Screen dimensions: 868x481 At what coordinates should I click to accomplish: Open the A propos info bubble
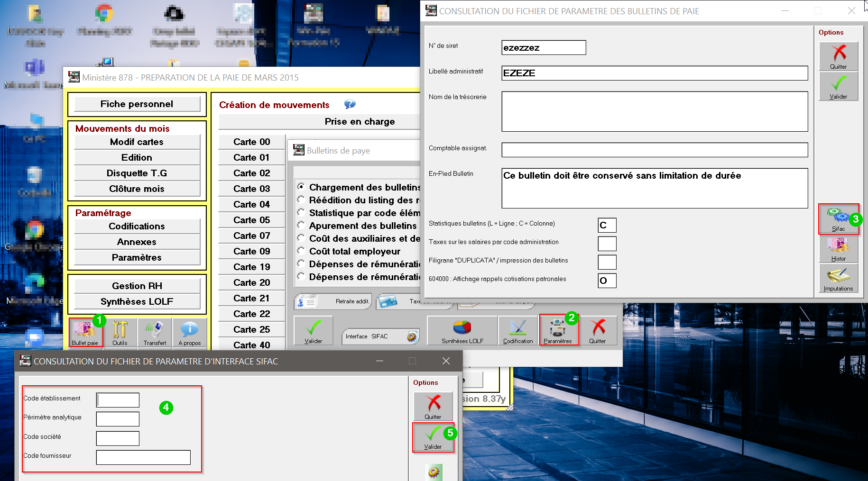pyautogui.click(x=190, y=332)
